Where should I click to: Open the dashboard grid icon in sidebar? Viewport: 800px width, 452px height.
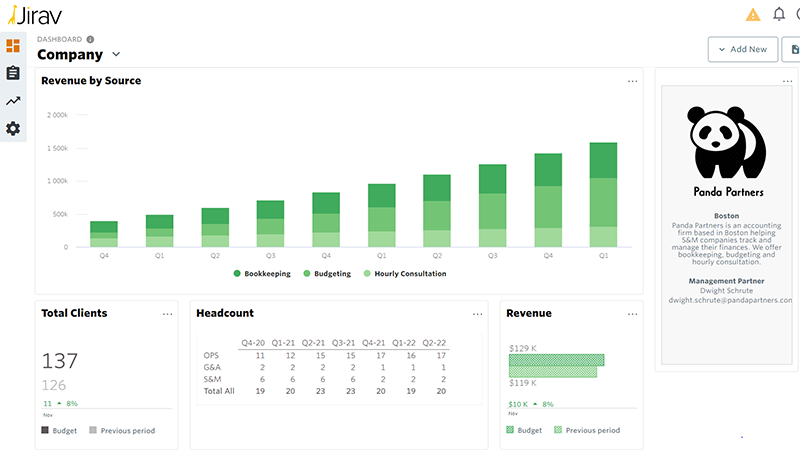click(x=13, y=46)
